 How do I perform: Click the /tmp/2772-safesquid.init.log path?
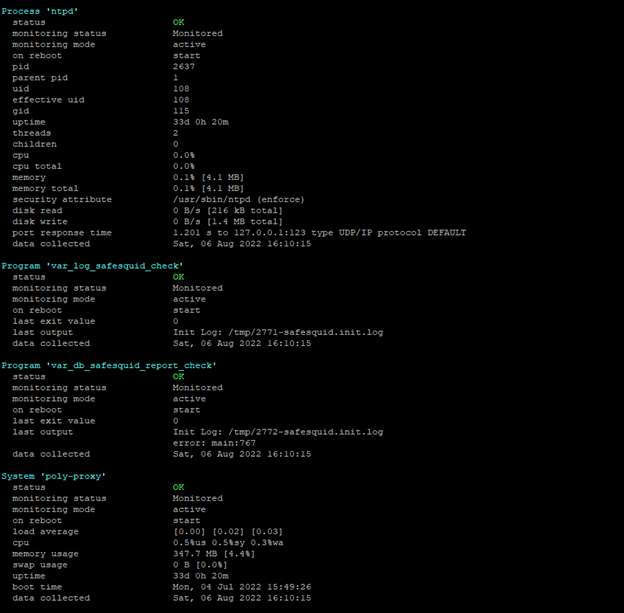click(x=306, y=432)
